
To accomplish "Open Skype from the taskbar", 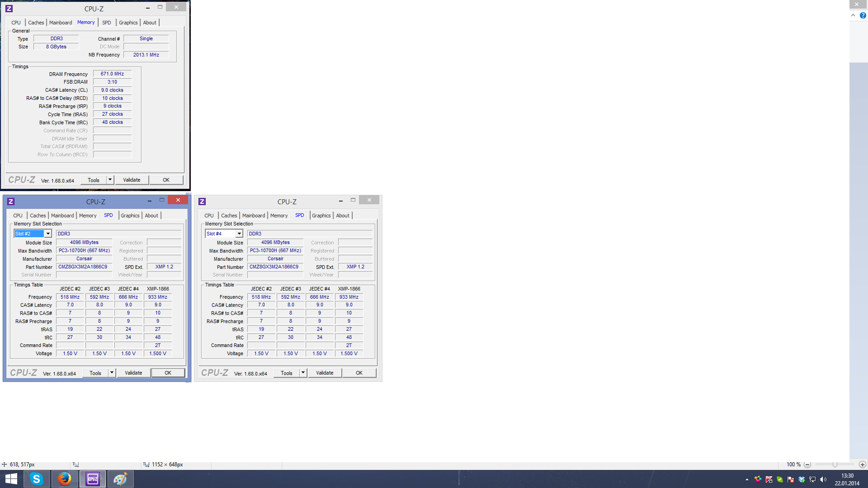I will tap(36, 479).
